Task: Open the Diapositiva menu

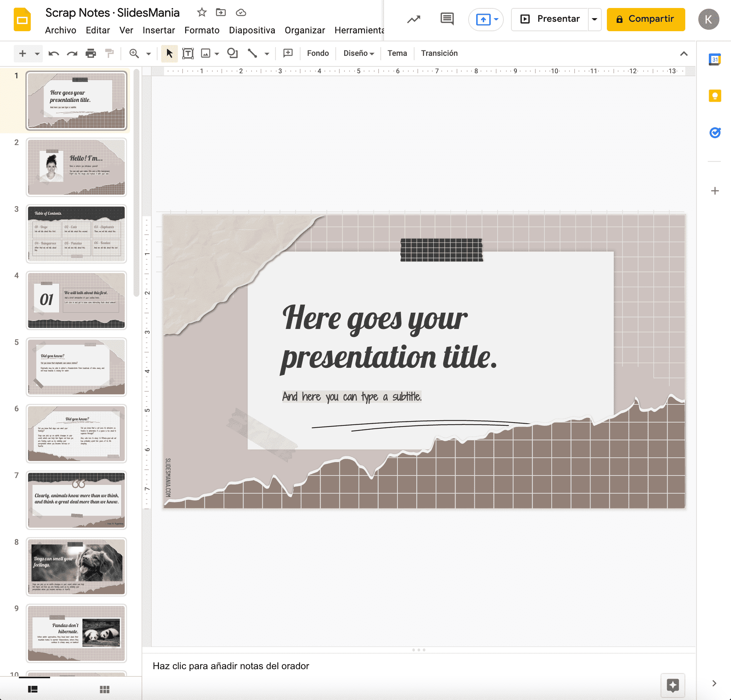Action: (x=252, y=30)
